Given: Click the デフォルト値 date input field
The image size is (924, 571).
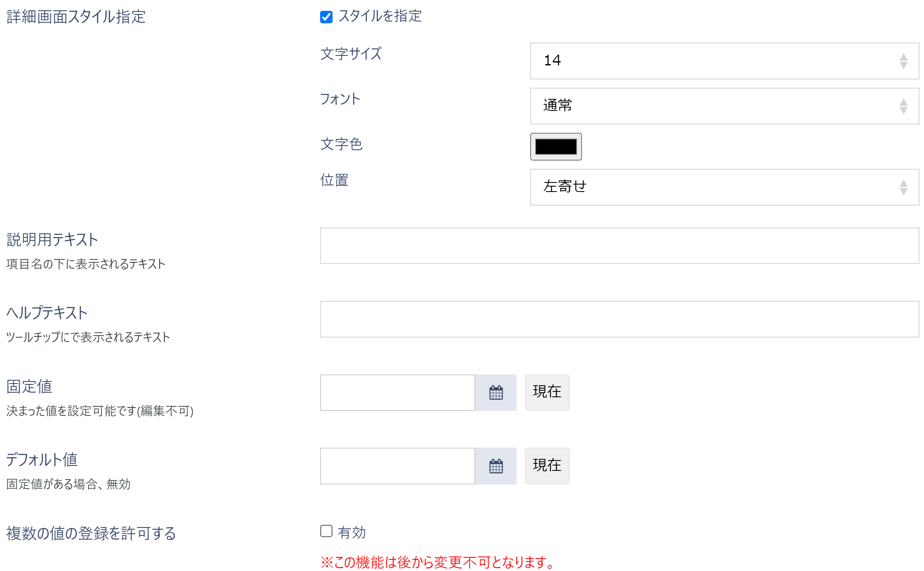Looking at the screenshot, I should click(x=397, y=466).
